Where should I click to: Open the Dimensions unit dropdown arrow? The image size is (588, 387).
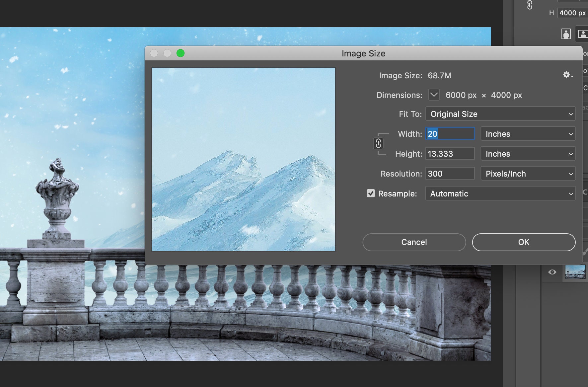click(434, 95)
